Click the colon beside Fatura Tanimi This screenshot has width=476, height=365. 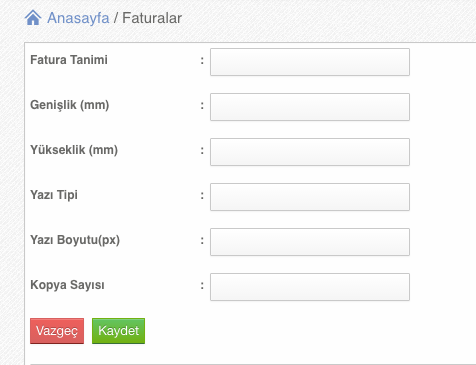pyautogui.click(x=202, y=60)
